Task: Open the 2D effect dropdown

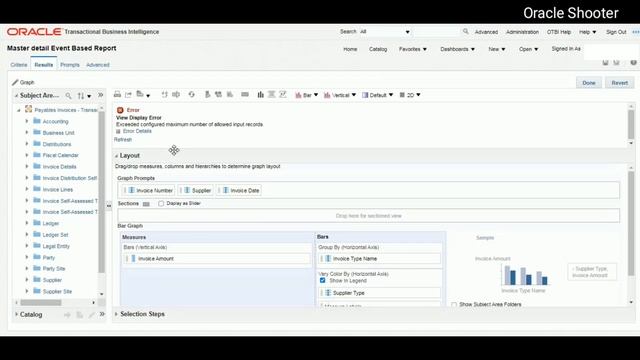Action: [410, 95]
